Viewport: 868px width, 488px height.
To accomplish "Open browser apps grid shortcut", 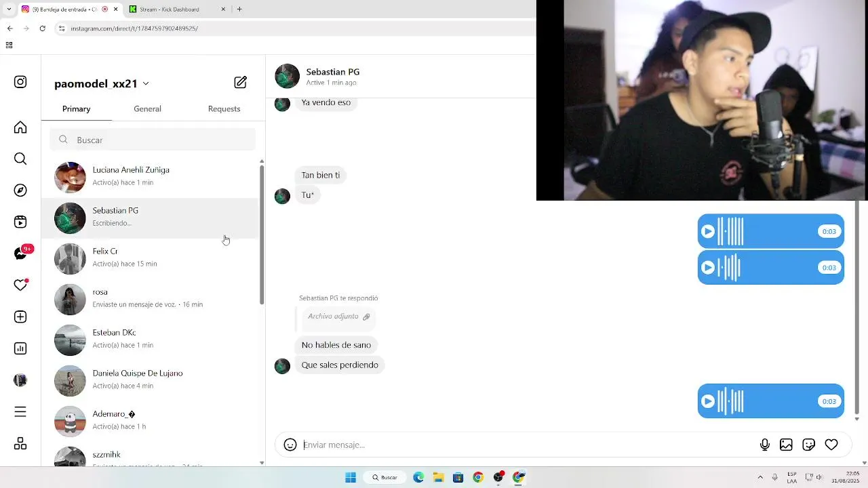I will (9, 45).
